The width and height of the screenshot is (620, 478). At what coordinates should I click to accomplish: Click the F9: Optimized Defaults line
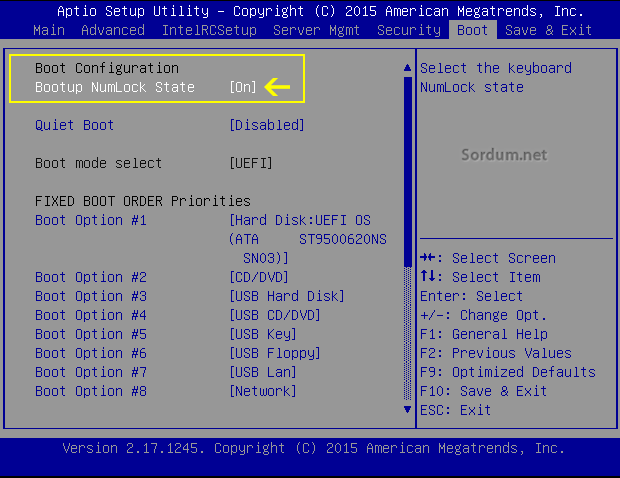508,372
